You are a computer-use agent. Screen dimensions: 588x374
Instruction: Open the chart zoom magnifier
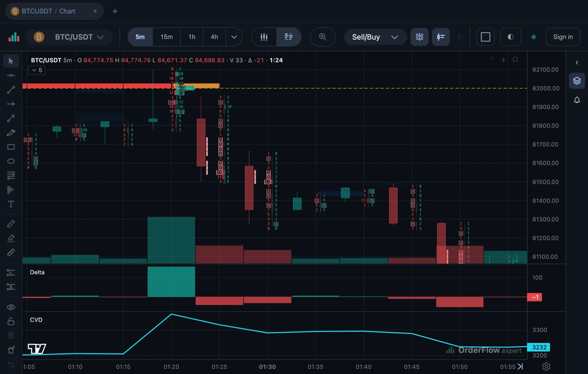pyautogui.click(x=323, y=37)
